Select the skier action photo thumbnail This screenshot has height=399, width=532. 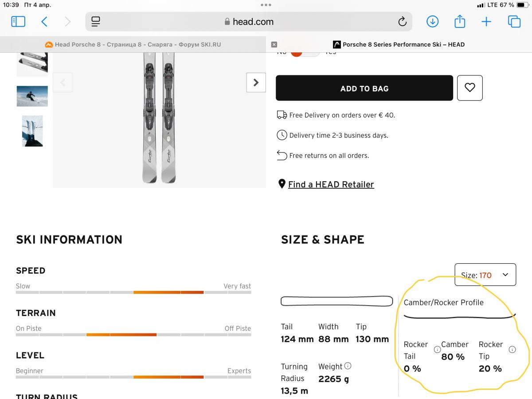32,96
